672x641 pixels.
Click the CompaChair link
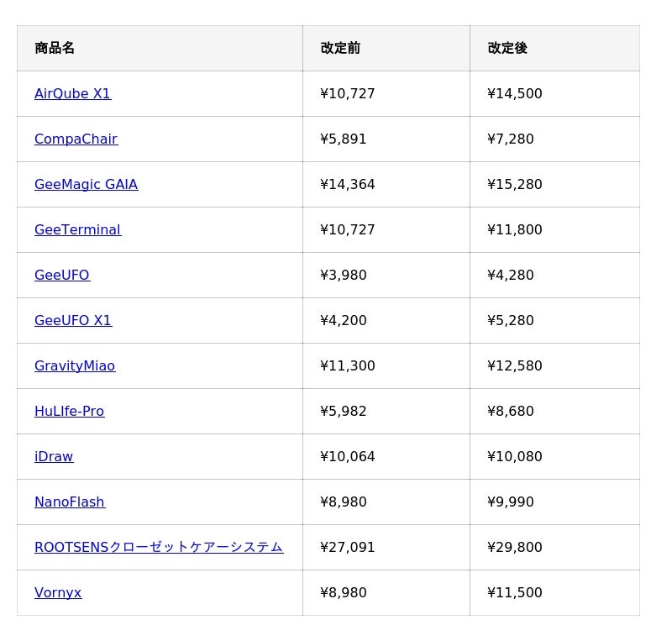coord(76,139)
